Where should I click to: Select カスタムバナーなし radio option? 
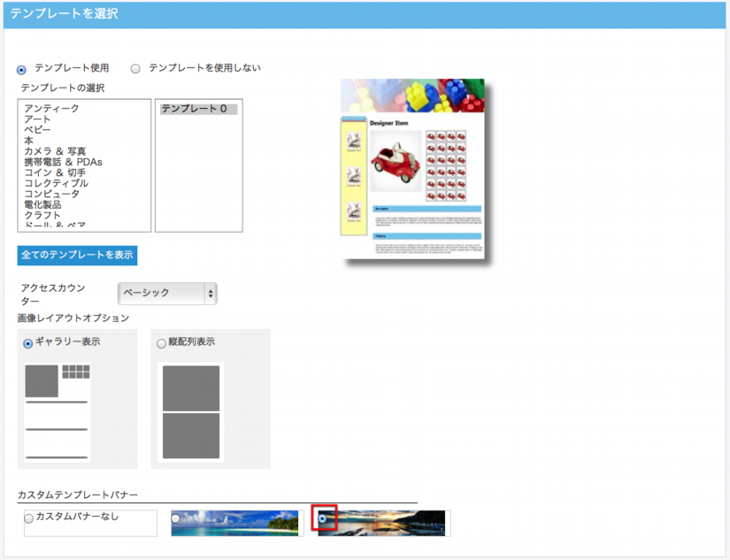coord(29,518)
